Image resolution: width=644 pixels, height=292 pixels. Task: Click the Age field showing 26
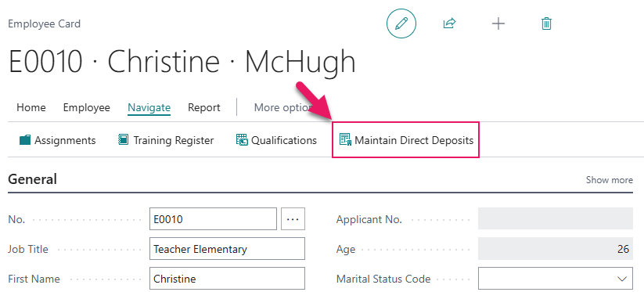coord(556,248)
